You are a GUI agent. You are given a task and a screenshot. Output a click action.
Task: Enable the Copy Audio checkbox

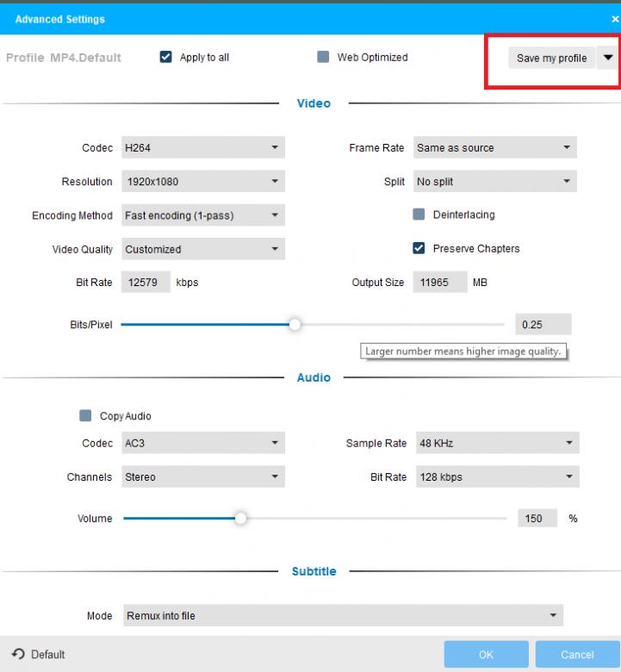click(85, 415)
